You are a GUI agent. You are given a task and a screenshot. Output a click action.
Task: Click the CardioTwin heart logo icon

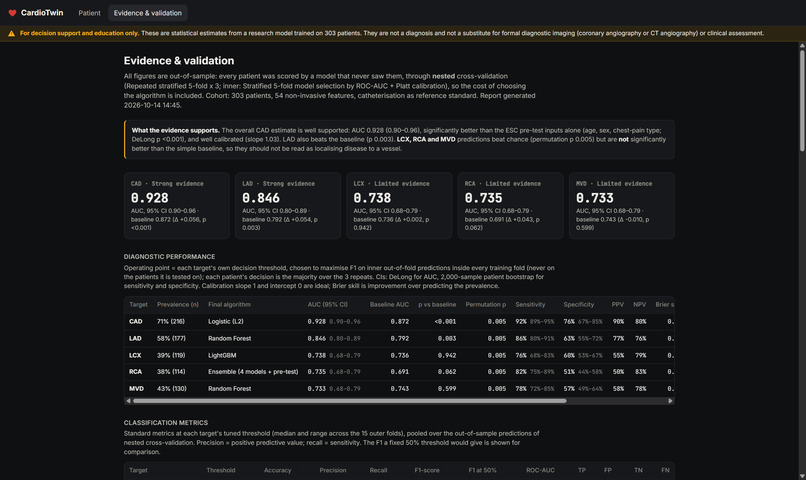[12, 13]
